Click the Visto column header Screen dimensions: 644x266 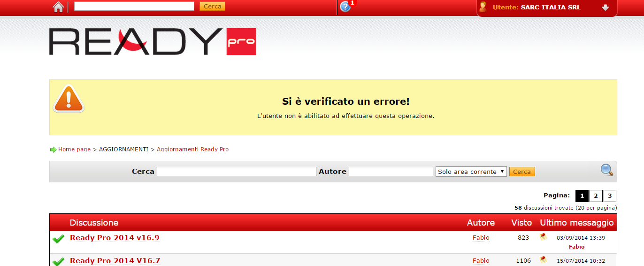521,223
